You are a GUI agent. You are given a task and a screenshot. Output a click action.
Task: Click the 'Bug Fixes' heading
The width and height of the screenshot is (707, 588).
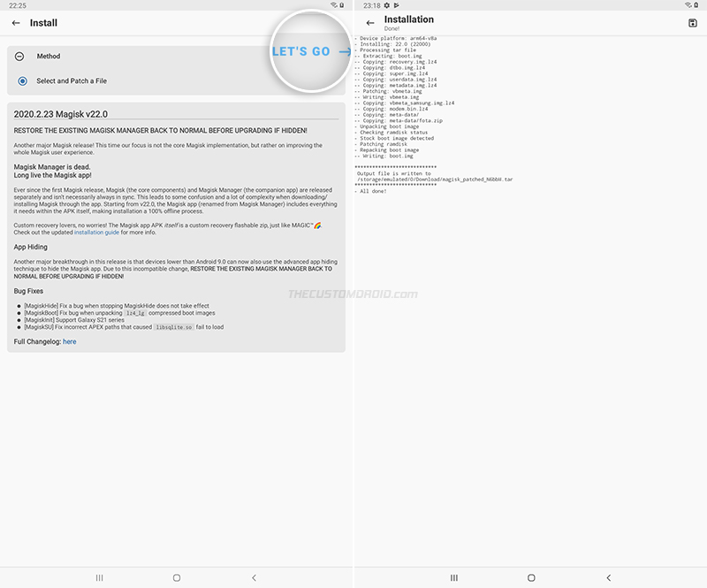point(28,291)
